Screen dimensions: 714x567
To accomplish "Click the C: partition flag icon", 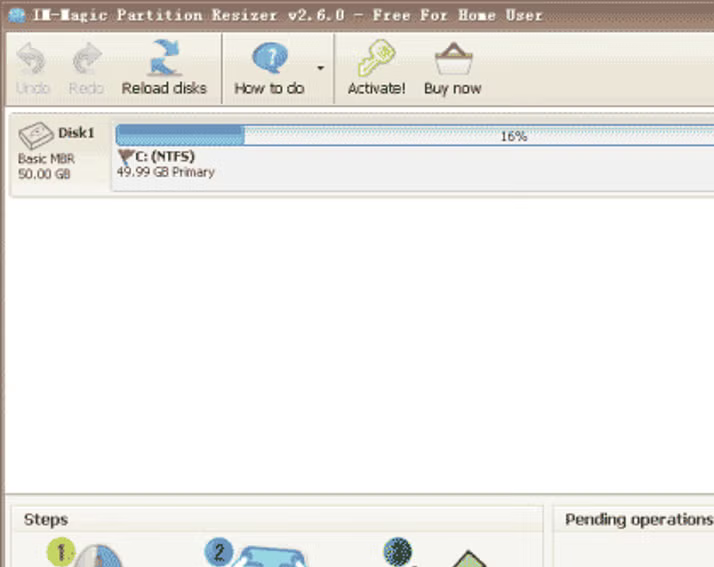I will [x=126, y=157].
